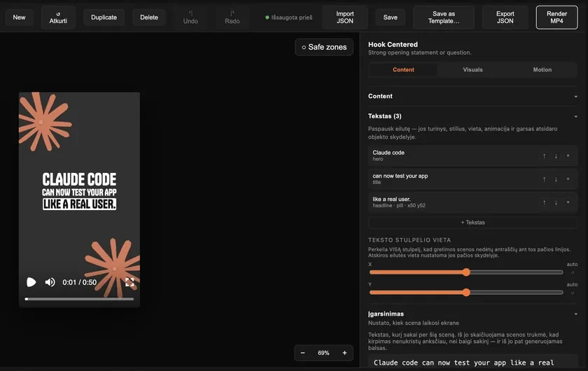Image resolution: width=588 pixels, height=371 pixels.
Task: Adjust the Y position slider
Action: [466, 293]
